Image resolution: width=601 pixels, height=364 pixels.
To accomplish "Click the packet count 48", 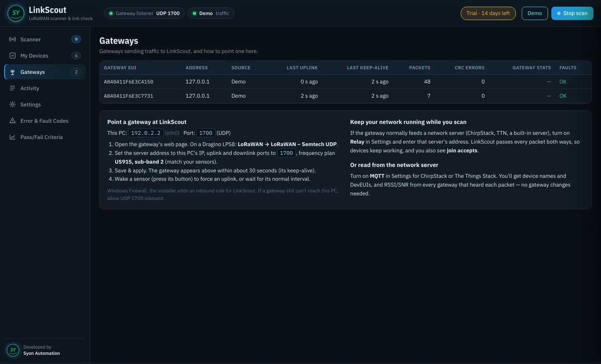I will point(427,82).
